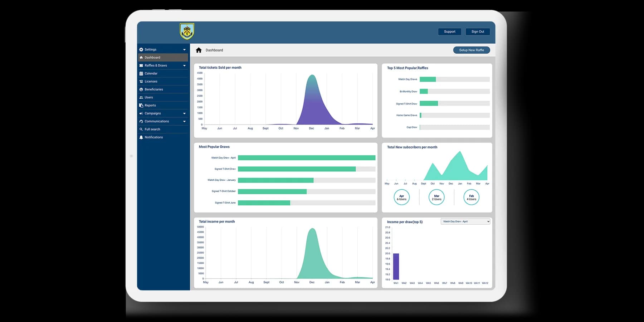Click the Mar 2 Users circle
644x322 pixels.
coord(436,197)
